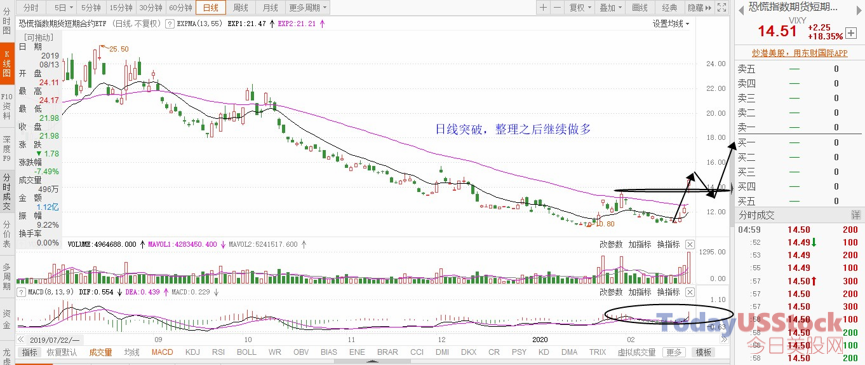Toggle fullscreen chart view icon
Image resolution: width=865 pixels, height=365 pixels.
tap(722, 7)
